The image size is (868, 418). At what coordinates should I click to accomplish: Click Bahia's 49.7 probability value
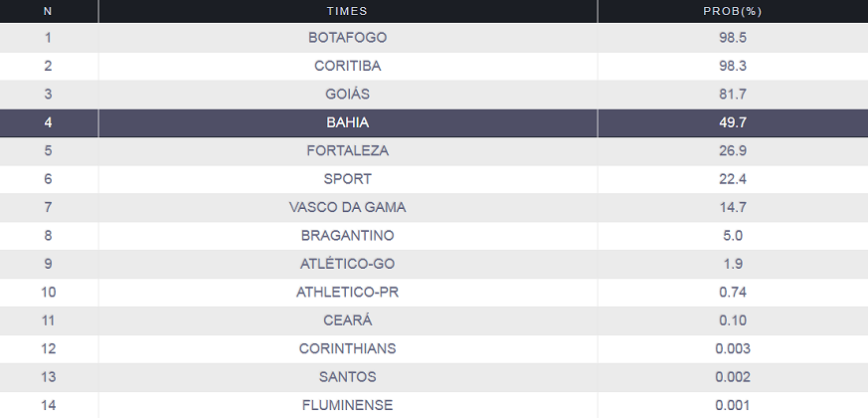pyautogui.click(x=733, y=122)
